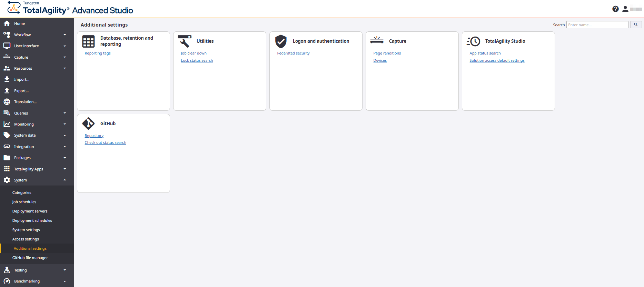
Task: Open the user profile icon
Action: [x=625, y=9]
